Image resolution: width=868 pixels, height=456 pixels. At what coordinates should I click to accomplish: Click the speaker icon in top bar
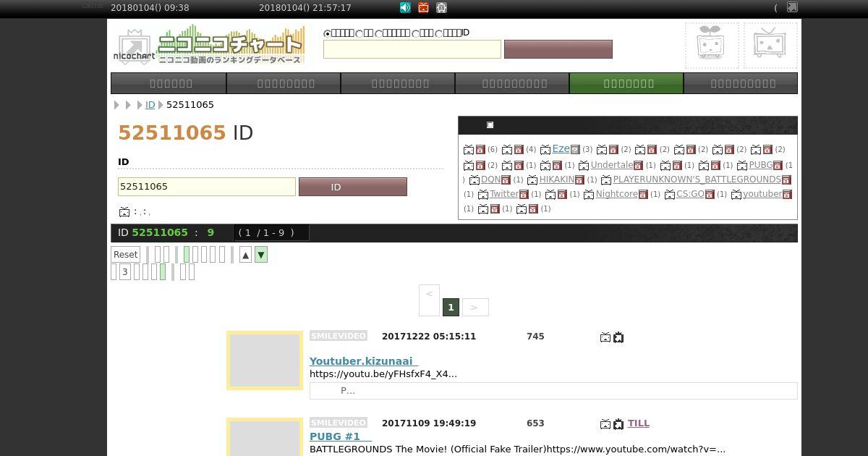tap(405, 7)
